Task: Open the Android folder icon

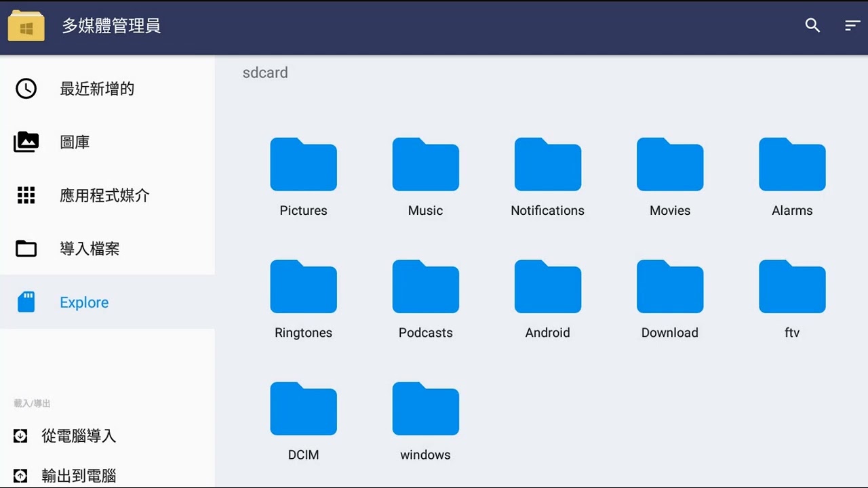Action: tap(547, 286)
